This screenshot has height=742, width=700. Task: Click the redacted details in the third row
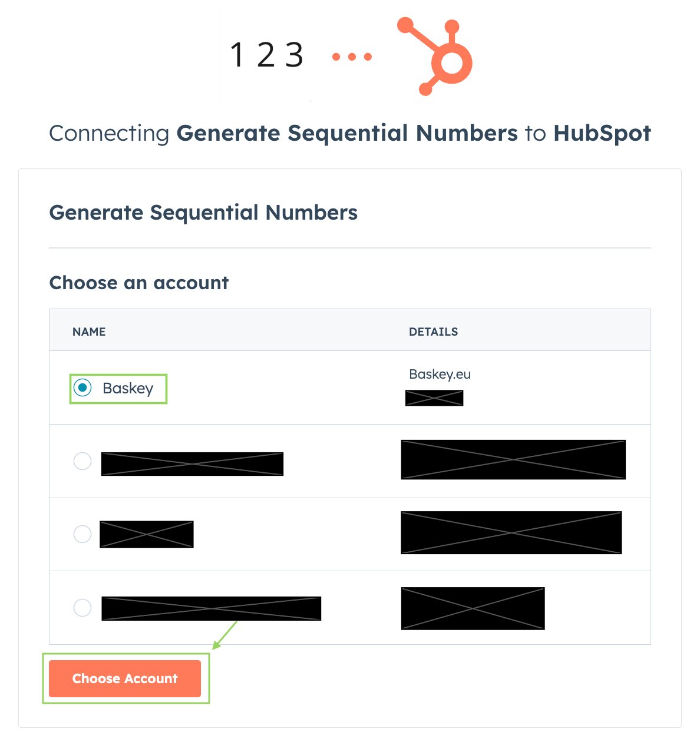(x=511, y=532)
